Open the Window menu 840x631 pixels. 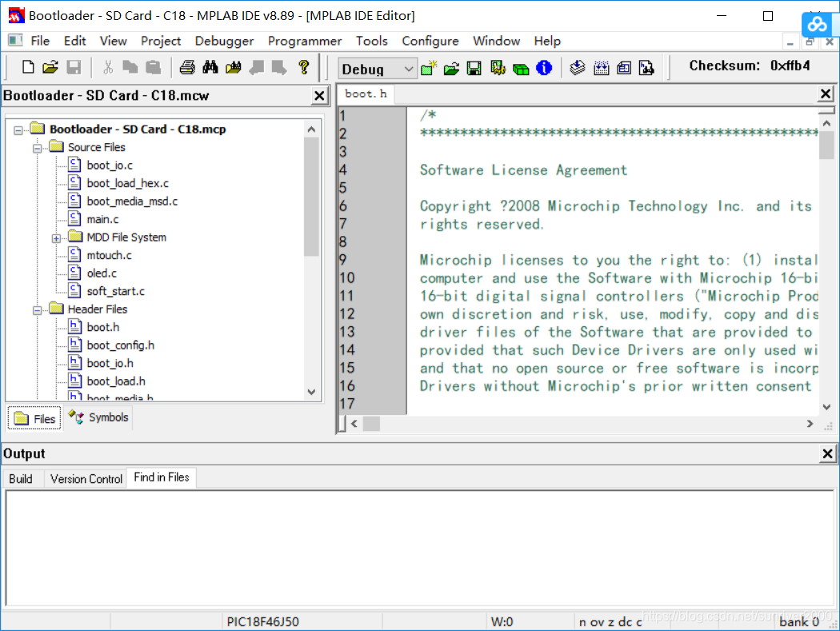(x=496, y=41)
